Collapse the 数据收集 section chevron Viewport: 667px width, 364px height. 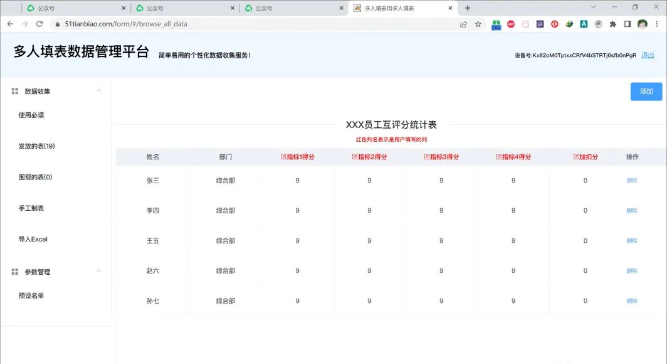99,91
